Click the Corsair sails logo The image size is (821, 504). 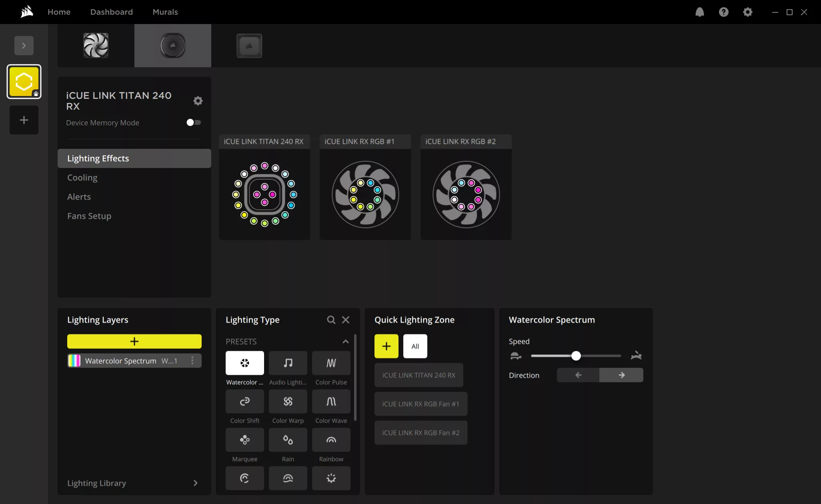point(27,12)
